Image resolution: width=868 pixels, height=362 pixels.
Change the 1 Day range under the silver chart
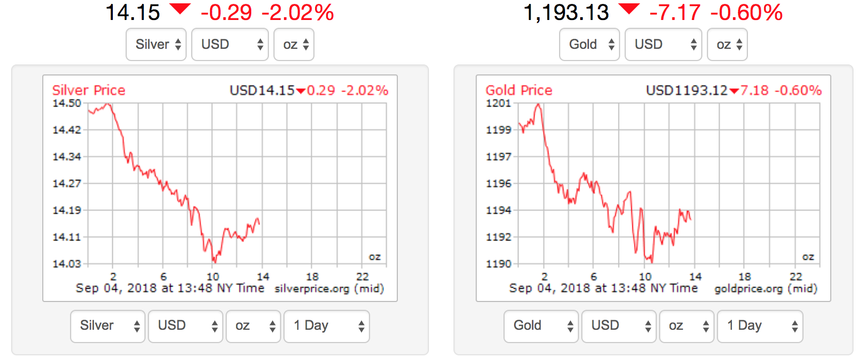tap(326, 326)
